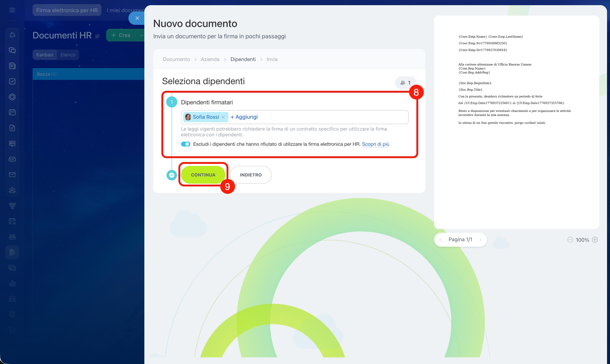The width and height of the screenshot is (610, 364).
Task: Switch to Elenco view tab
Action: pos(68,55)
